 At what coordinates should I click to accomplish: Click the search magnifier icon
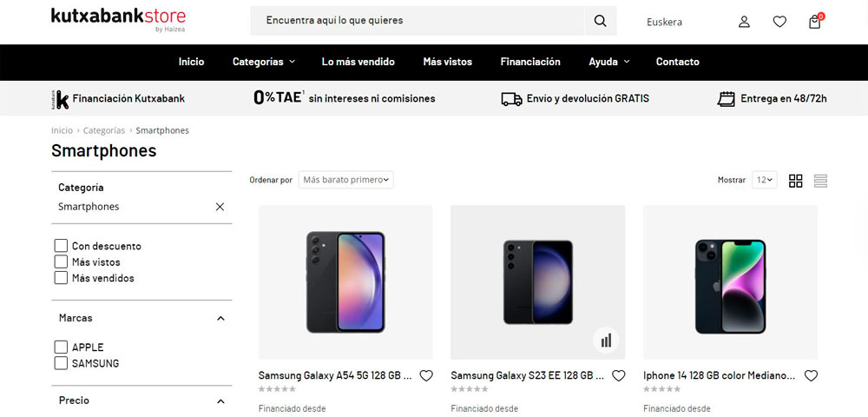tap(600, 21)
